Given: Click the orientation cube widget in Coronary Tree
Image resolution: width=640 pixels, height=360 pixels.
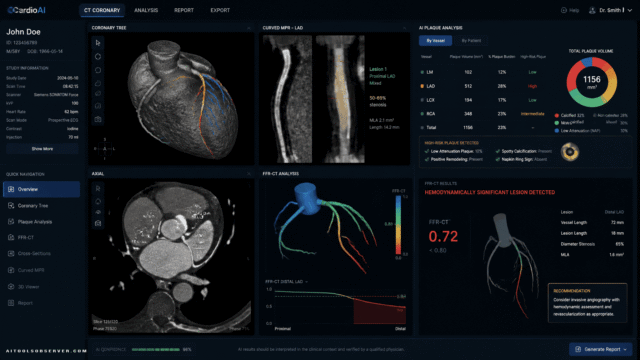Looking at the screenshot, I should pyautogui.click(x=104, y=149).
